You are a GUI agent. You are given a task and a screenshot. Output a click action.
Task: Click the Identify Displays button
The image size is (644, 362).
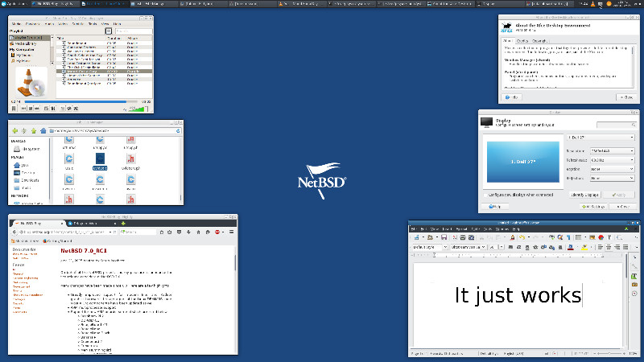click(587, 195)
